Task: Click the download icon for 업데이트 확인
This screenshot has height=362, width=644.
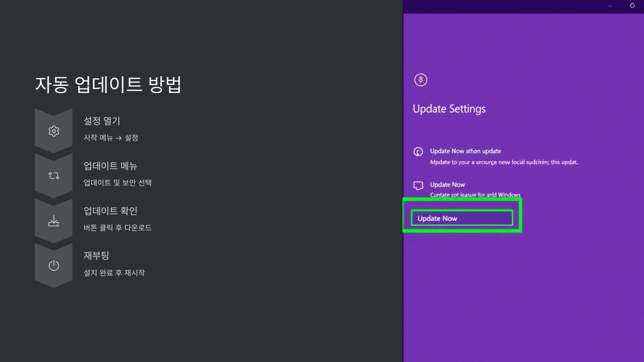Action: pos(54,221)
